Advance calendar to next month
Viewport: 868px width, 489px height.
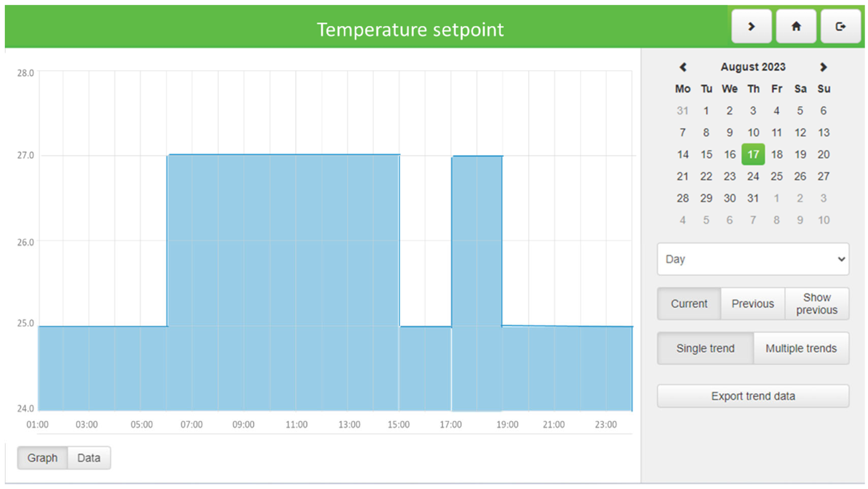[823, 67]
